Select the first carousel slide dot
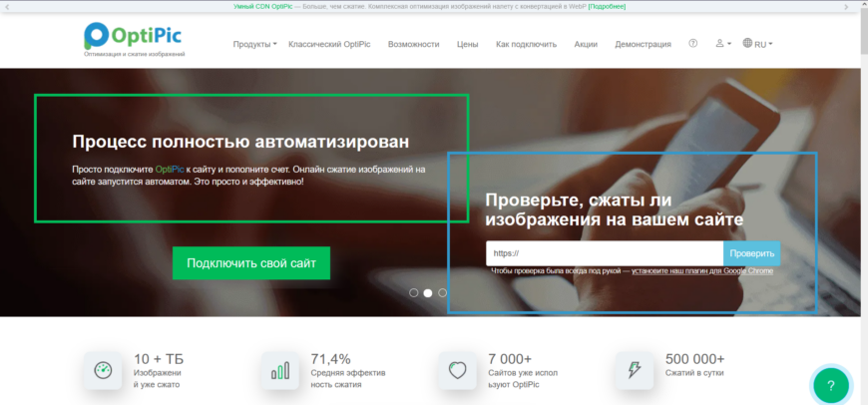The width and height of the screenshot is (868, 405). click(x=413, y=293)
